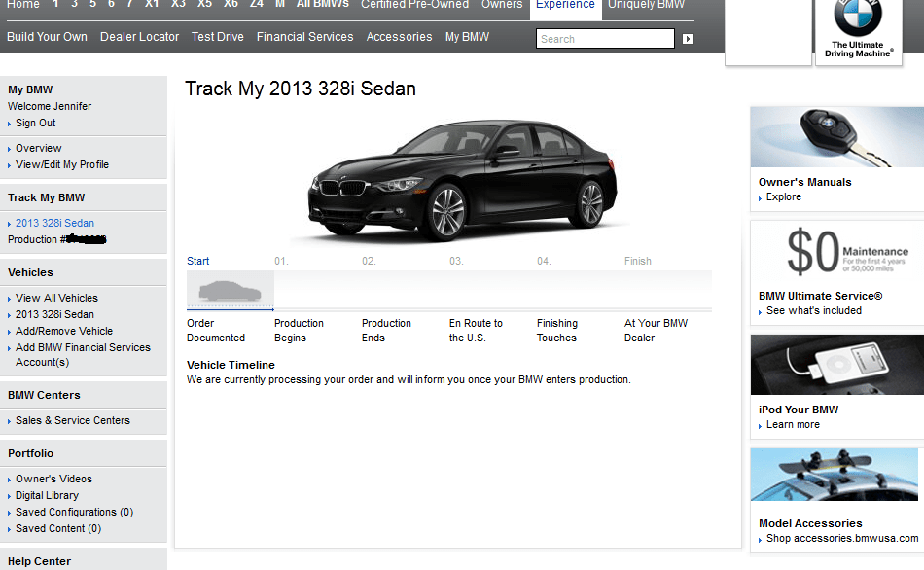Open the Certified Pre-Owned menu
Image resolution: width=924 pixels, height=570 pixels.
[x=414, y=5]
